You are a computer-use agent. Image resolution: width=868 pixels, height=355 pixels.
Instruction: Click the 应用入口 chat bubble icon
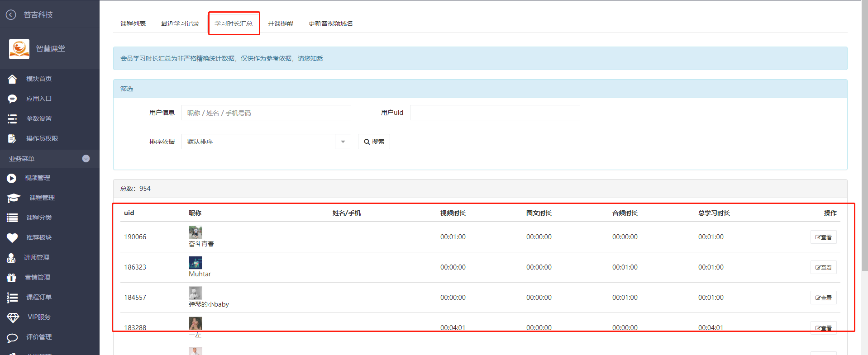12,99
